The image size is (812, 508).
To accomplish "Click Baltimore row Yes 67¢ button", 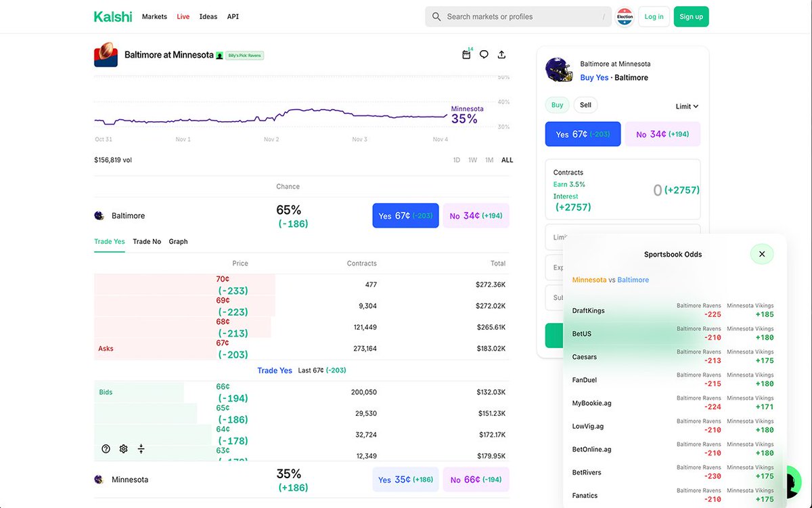I will tap(405, 215).
